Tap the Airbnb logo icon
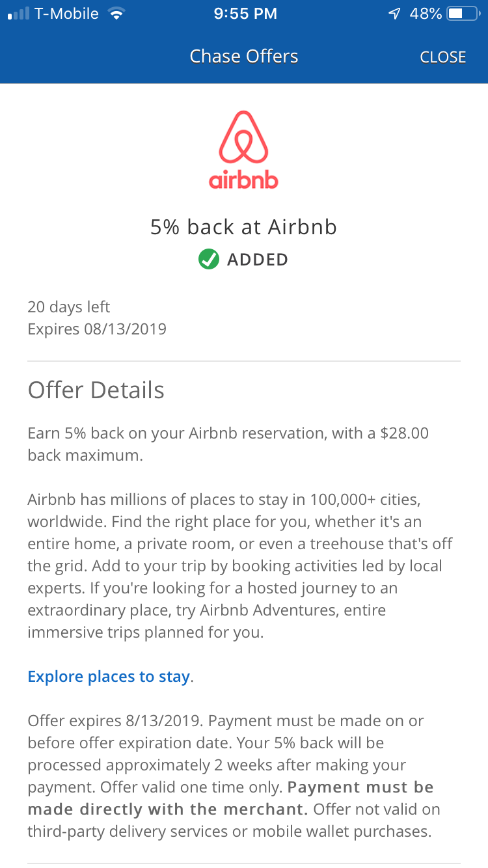This screenshot has height=868, width=488. click(x=243, y=137)
